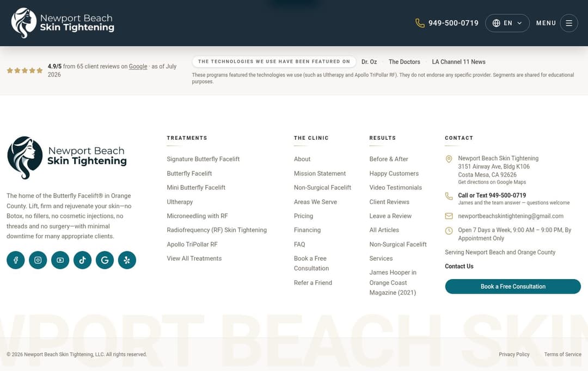Image resolution: width=588 pixels, height=371 pixels.
Task: Open Refer a Friend link
Action: point(313,282)
